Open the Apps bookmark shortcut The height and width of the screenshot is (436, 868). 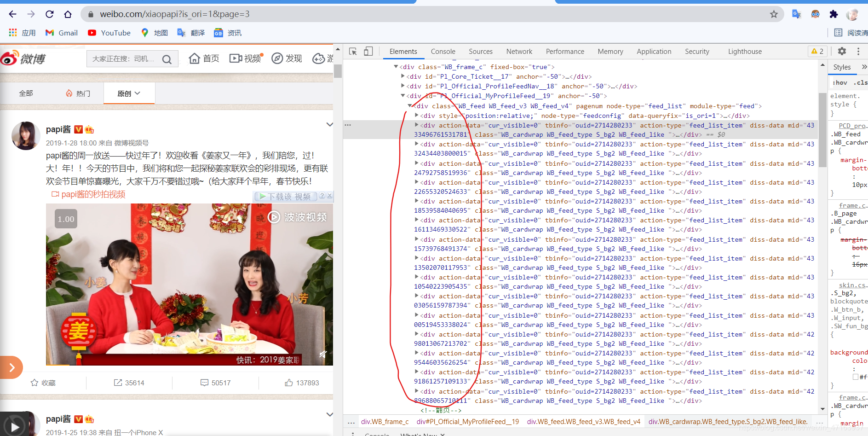[22, 33]
